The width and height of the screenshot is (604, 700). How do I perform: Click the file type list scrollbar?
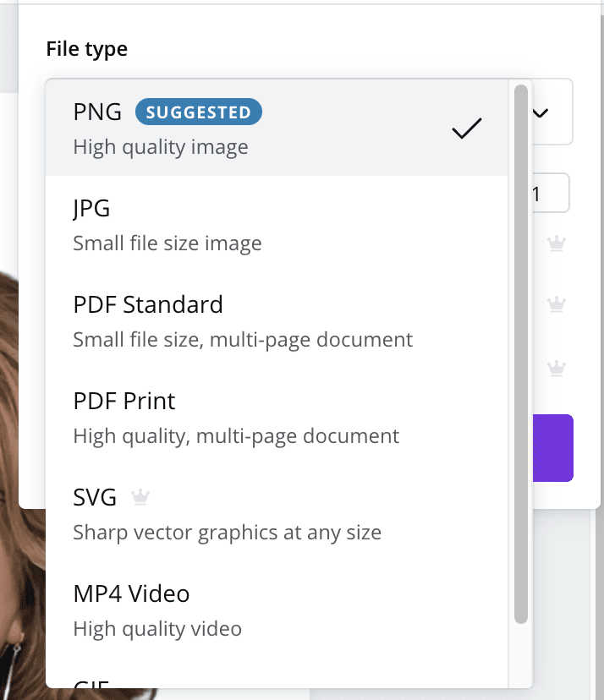click(x=521, y=353)
